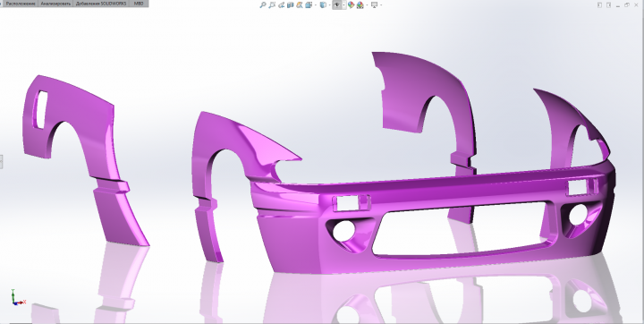Select the Zoom to Area tool
This screenshot has width=644, height=324.
coord(272,5)
